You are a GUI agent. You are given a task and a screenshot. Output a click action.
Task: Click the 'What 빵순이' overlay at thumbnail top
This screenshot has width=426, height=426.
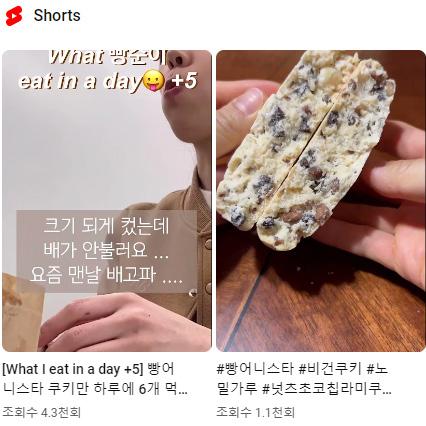(107, 57)
